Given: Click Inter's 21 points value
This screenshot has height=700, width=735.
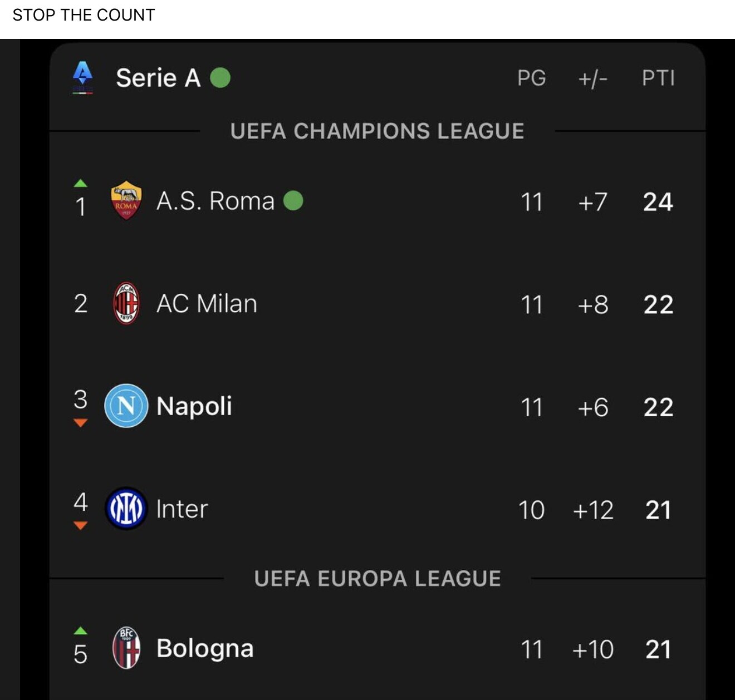Looking at the screenshot, I should coord(658,510).
